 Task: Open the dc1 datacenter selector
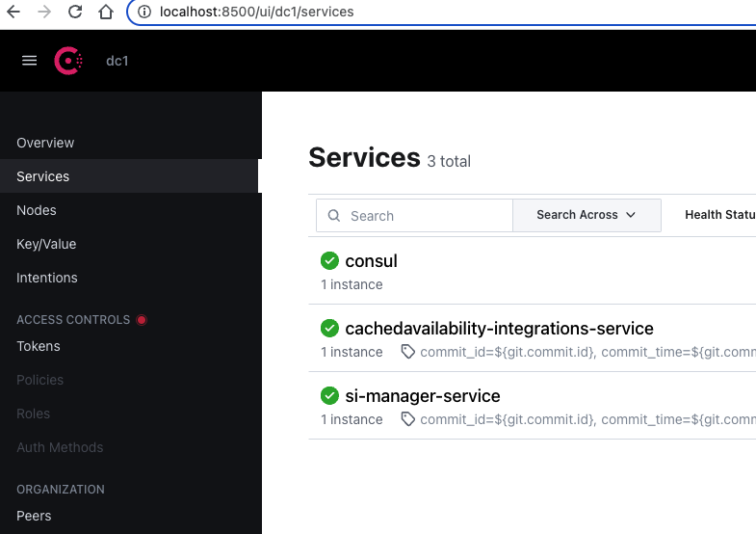point(117,61)
